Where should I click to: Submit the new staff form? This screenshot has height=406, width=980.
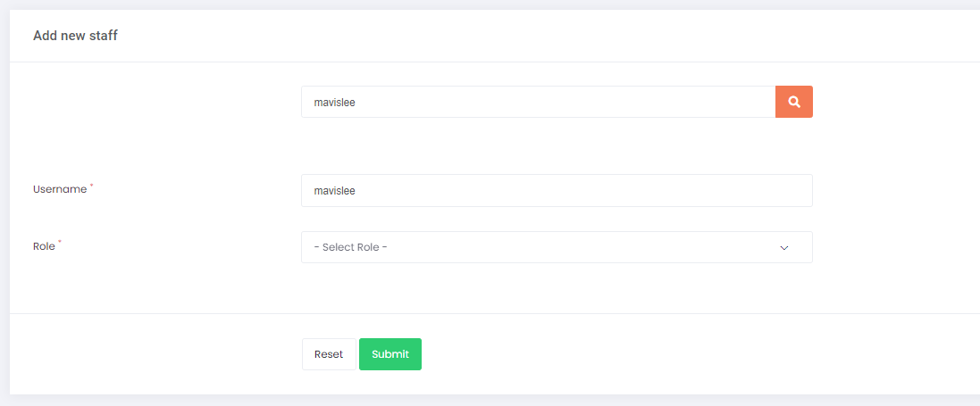(389, 354)
